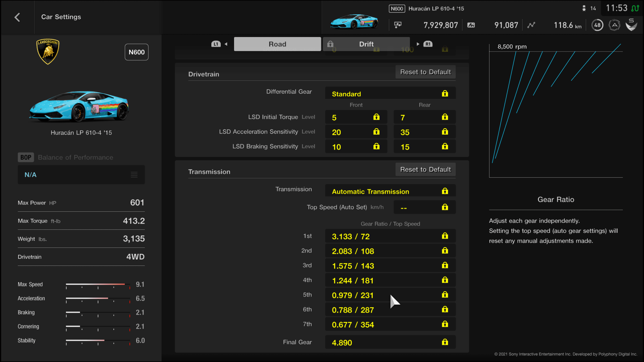Click the N600 badge in top header
This screenshot has height=362, width=644.
point(397,9)
